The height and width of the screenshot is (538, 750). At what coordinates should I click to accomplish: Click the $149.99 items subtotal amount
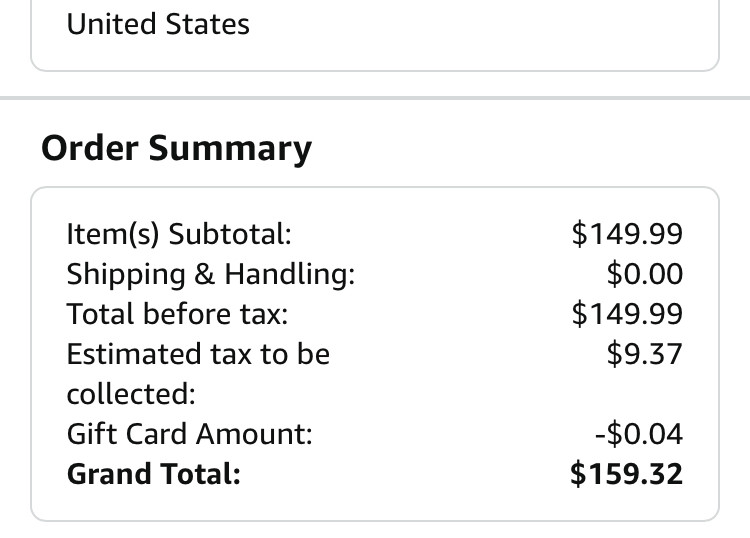(x=627, y=234)
